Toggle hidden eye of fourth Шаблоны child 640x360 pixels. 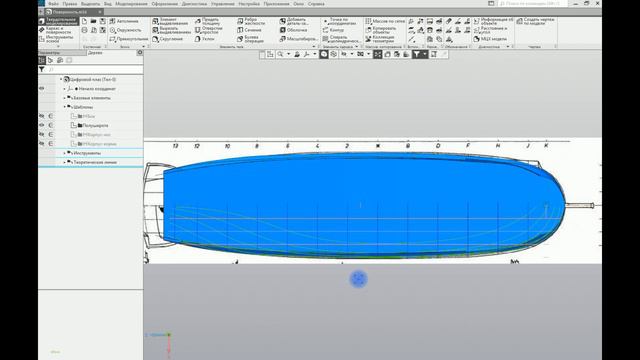(x=42, y=144)
